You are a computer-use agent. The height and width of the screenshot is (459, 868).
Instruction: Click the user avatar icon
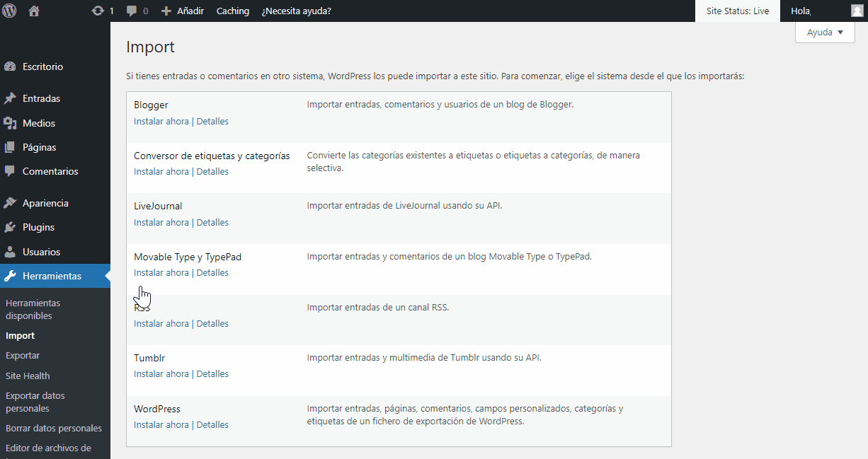click(x=857, y=11)
